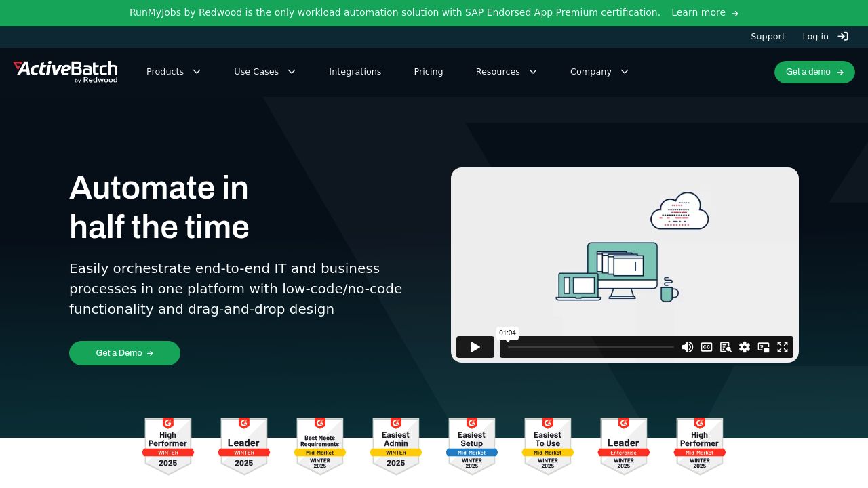Play the hero video
868x488 pixels.
[475, 347]
